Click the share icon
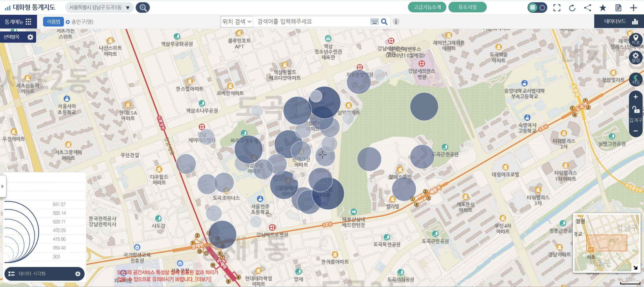The width and height of the screenshot is (644, 287). (x=587, y=8)
